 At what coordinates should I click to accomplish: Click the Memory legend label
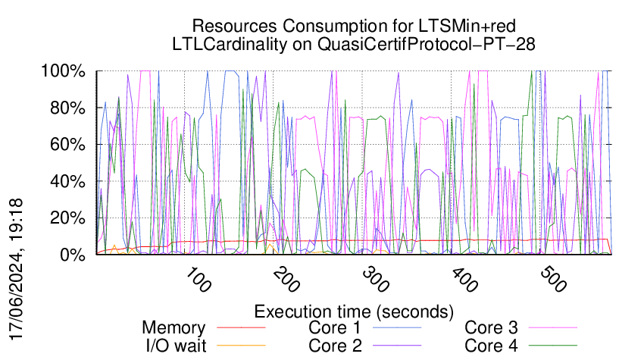pyautogui.click(x=174, y=328)
